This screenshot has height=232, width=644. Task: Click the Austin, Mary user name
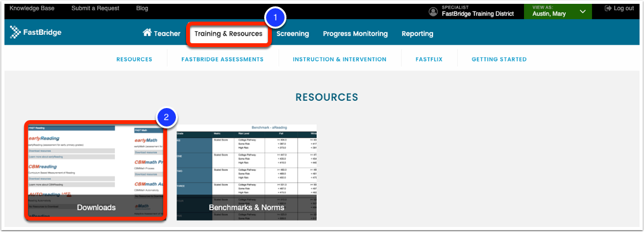(x=549, y=13)
